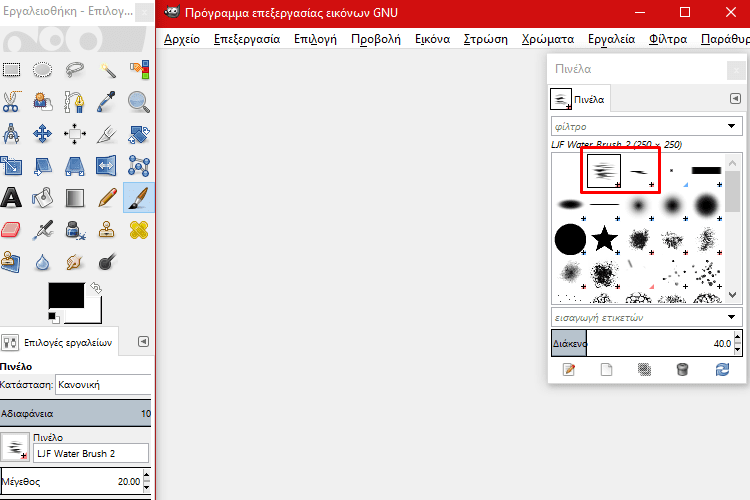Select the Paintbrush tool
This screenshot has width=750, height=500.
coord(139,197)
